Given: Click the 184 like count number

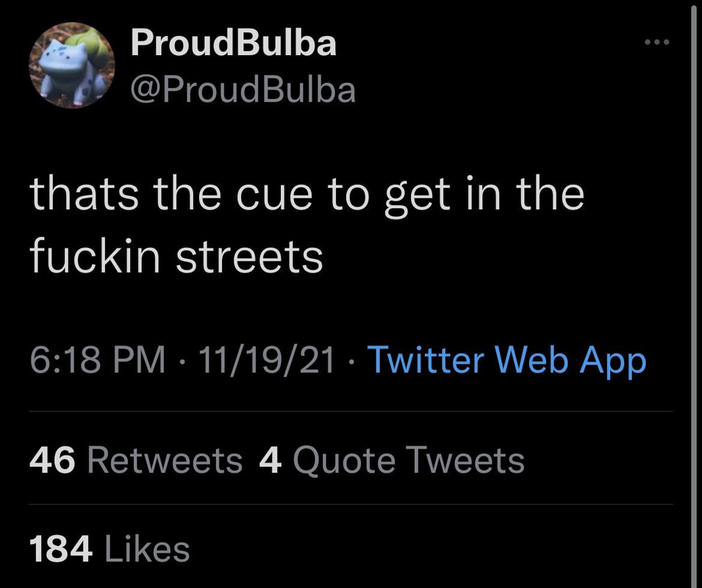Looking at the screenshot, I should coord(62,549).
